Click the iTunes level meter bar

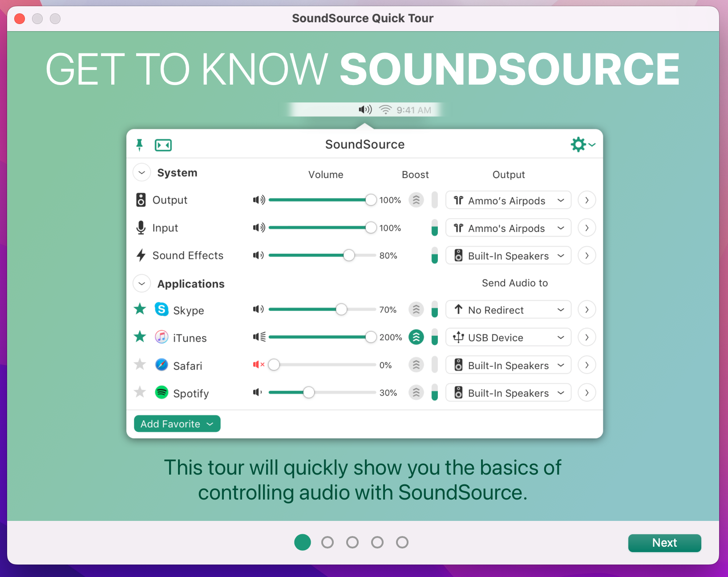click(435, 337)
